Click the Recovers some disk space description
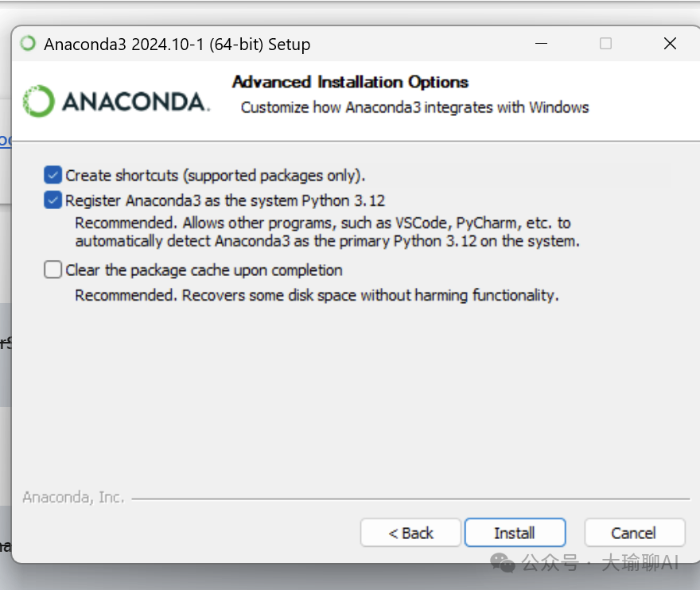This screenshot has width=700, height=590. point(317,296)
